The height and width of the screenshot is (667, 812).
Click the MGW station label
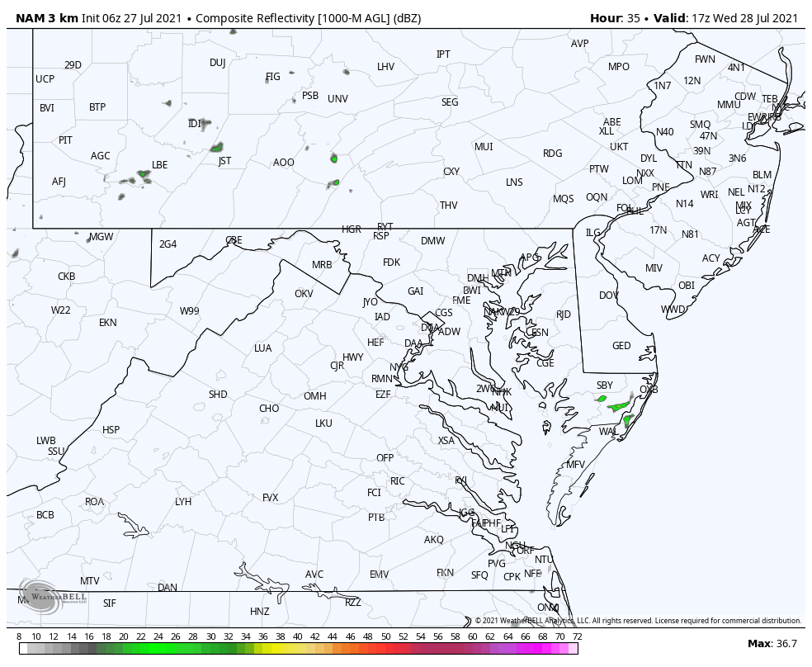[101, 237]
